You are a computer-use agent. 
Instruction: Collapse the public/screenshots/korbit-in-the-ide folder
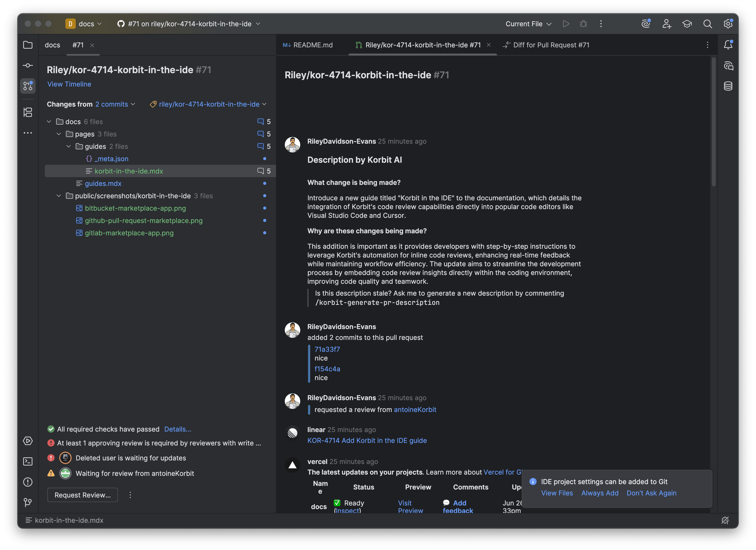click(59, 196)
